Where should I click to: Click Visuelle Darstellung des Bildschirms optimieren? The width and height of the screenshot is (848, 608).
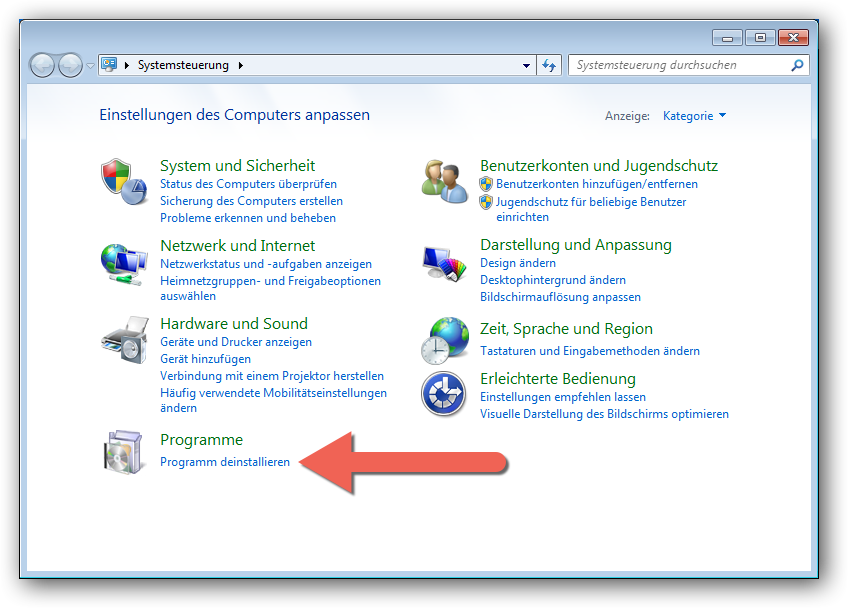(x=605, y=414)
